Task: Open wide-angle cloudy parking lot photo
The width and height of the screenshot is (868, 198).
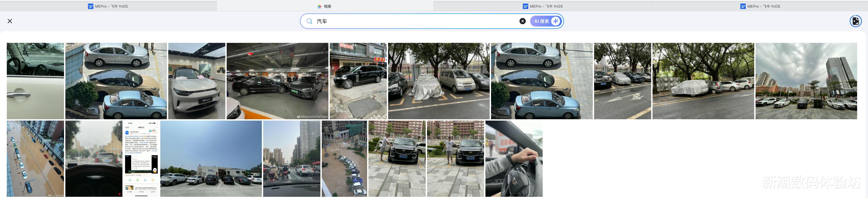Action: click(x=806, y=81)
